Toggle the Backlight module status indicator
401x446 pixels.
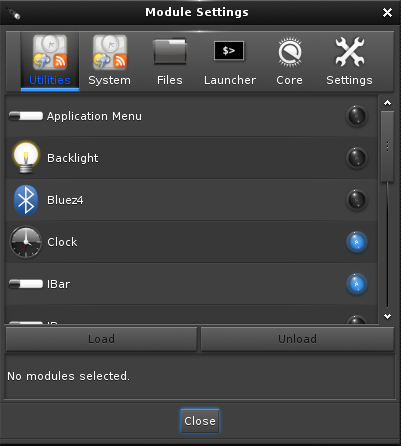[x=357, y=158]
